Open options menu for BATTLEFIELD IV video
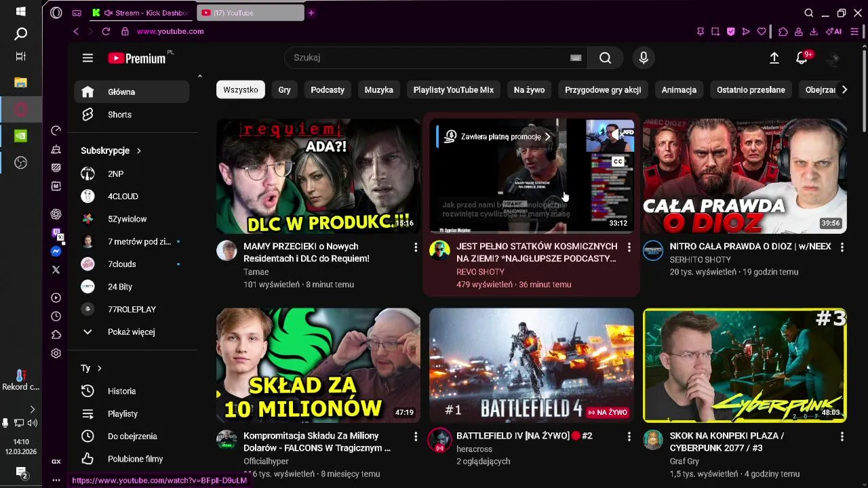 tap(629, 436)
